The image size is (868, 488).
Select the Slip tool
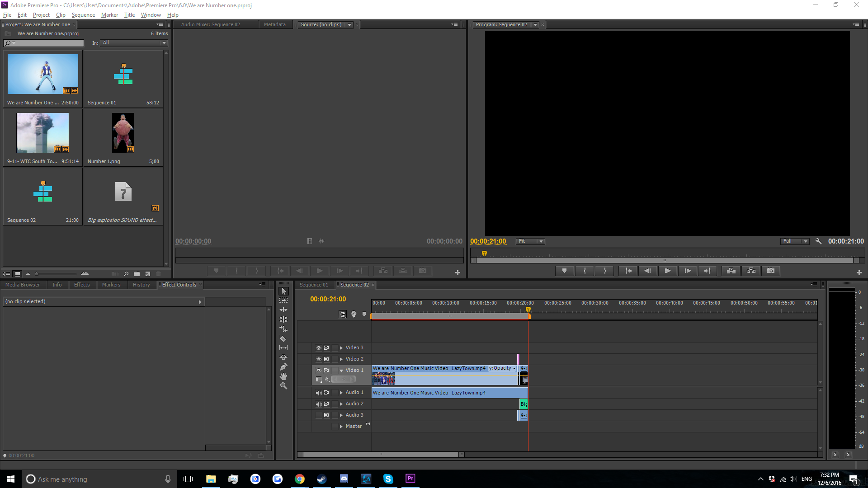coord(283,348)
